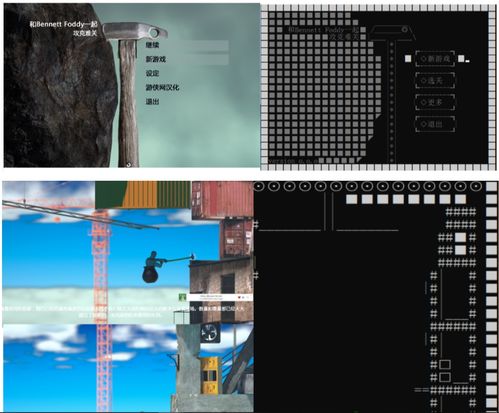Choose 继续 in the game menu
Viewport: 499px width, 413px height.
coord(152,45)
